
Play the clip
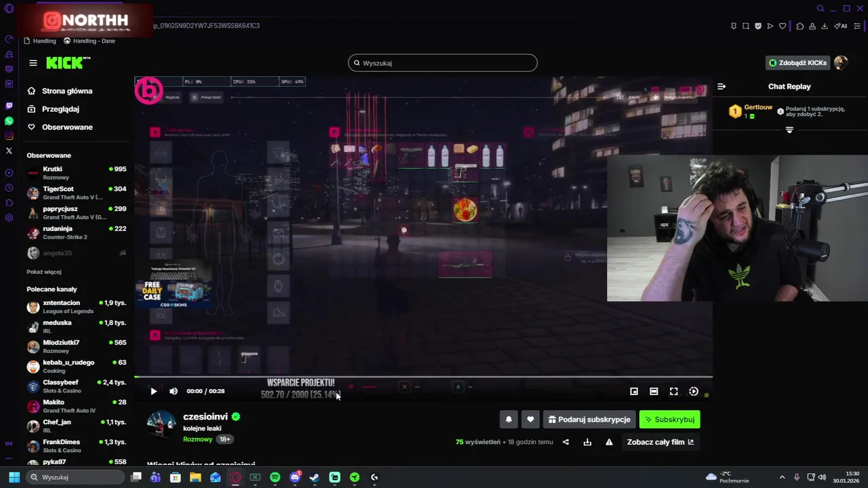(153, 391)
